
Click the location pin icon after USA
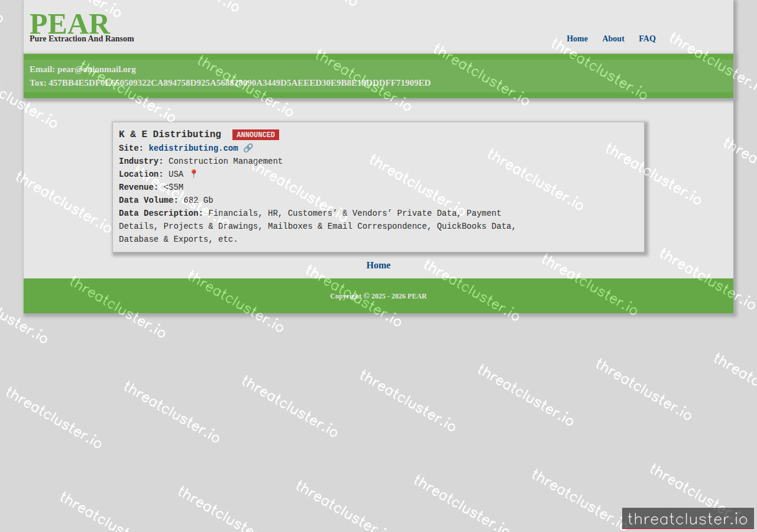coord(193,174)
